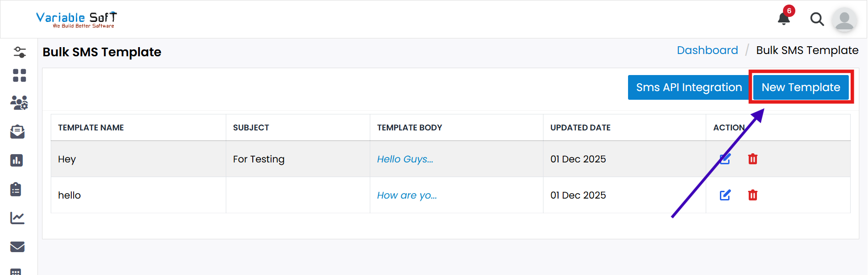Delete the hello template
This screenshot has height=275, width=868.
coord(752,195)
